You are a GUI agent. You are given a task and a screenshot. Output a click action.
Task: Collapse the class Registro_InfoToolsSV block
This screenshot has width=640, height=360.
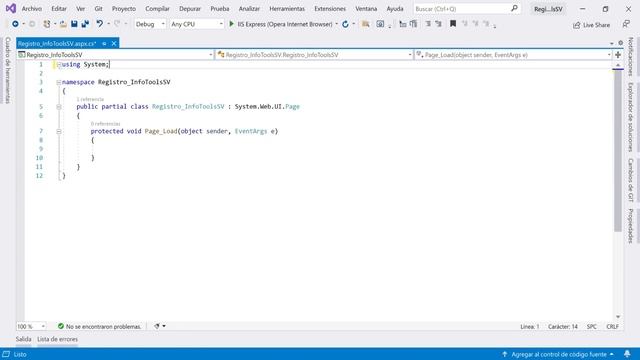pos(59,107)
